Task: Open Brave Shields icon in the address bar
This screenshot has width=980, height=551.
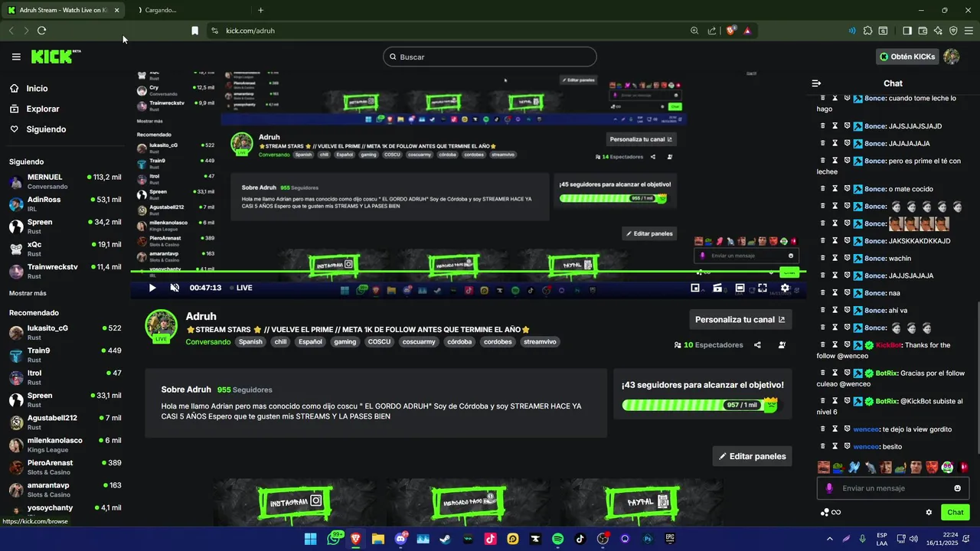Action: pos(730,31)
